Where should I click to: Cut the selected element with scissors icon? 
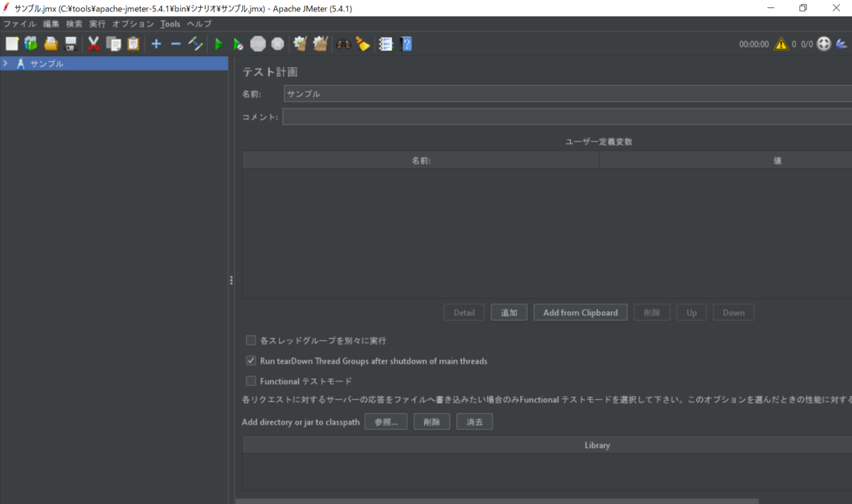coord(93,43)
